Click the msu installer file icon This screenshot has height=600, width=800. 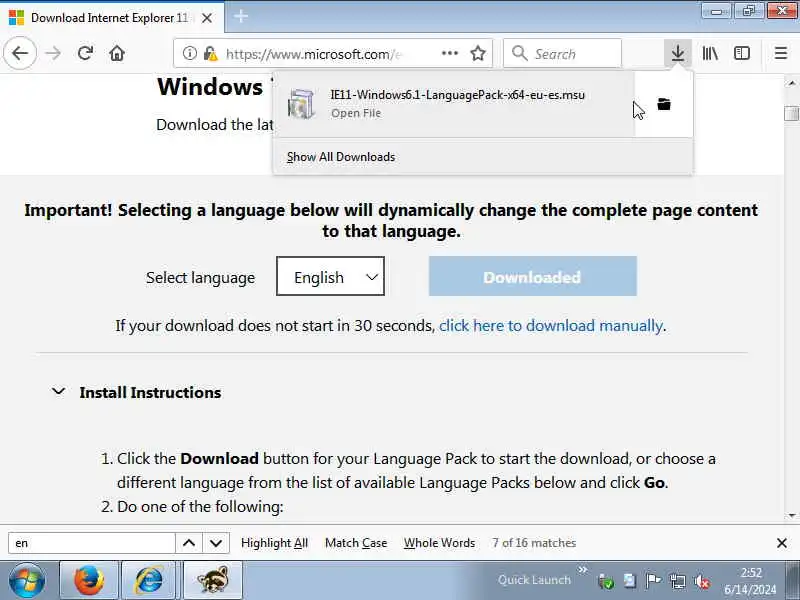(301, 104)
